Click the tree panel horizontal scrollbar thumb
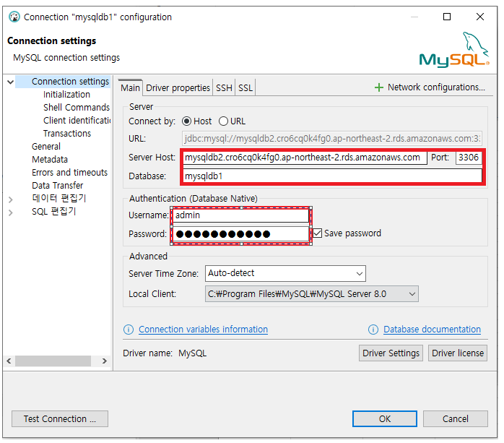 pyautogui.click(x=53, y=361)
